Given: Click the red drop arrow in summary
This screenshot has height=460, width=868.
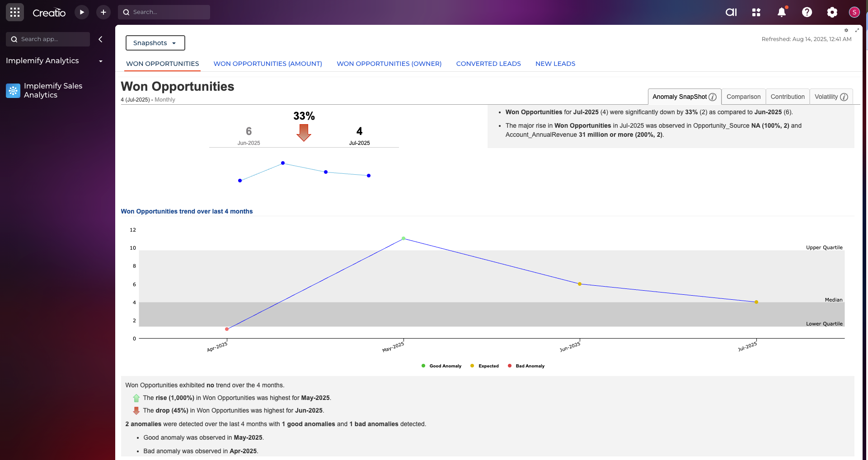Looking at the screenshot, I should pyautogui.click(x=136, y=411).
